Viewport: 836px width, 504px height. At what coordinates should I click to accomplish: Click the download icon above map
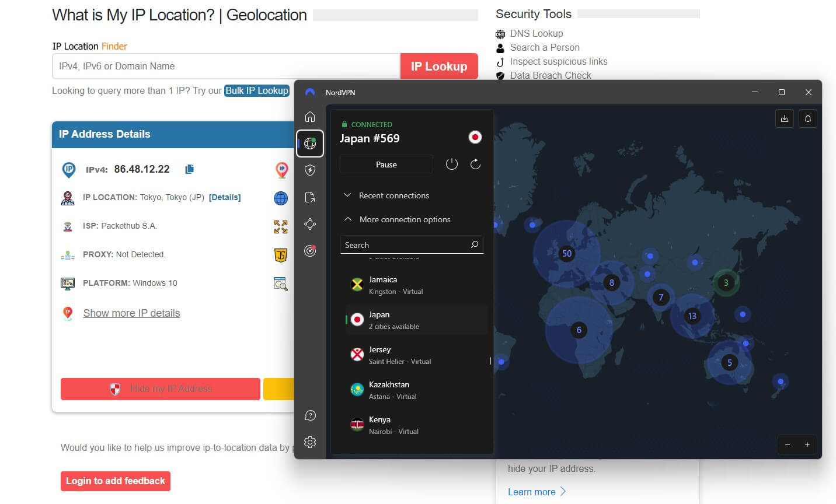pyautogui.click(x=785, y=118)
